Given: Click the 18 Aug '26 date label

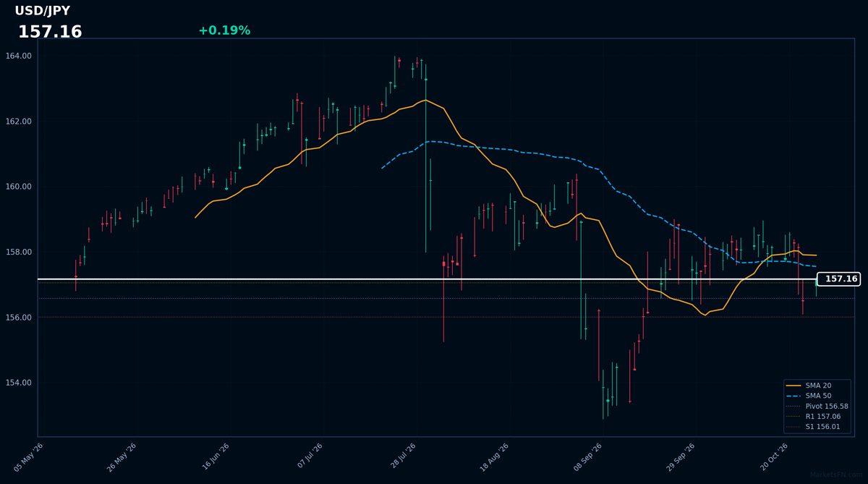Looking at the screenshot, I should coord(494,457).
